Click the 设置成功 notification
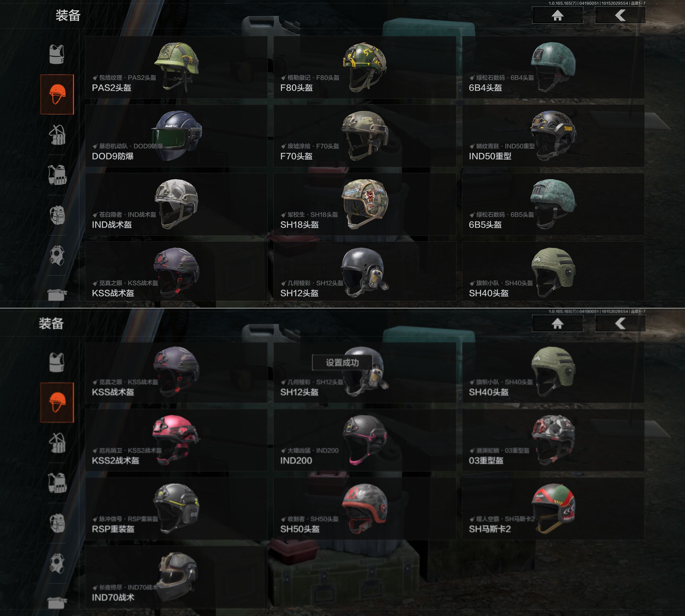The width and height of the screenshot is (685, 616). pyautogui.click(x=342, y=363)
